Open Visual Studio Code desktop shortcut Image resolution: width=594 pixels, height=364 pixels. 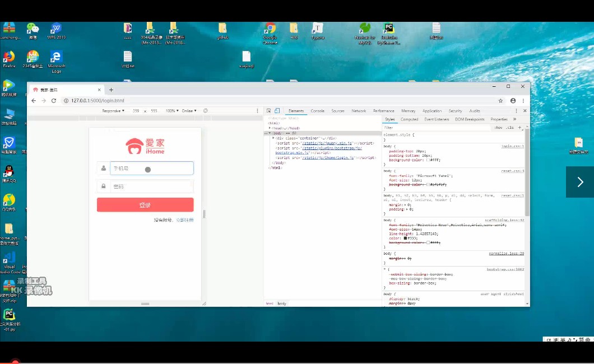[10, 263]
